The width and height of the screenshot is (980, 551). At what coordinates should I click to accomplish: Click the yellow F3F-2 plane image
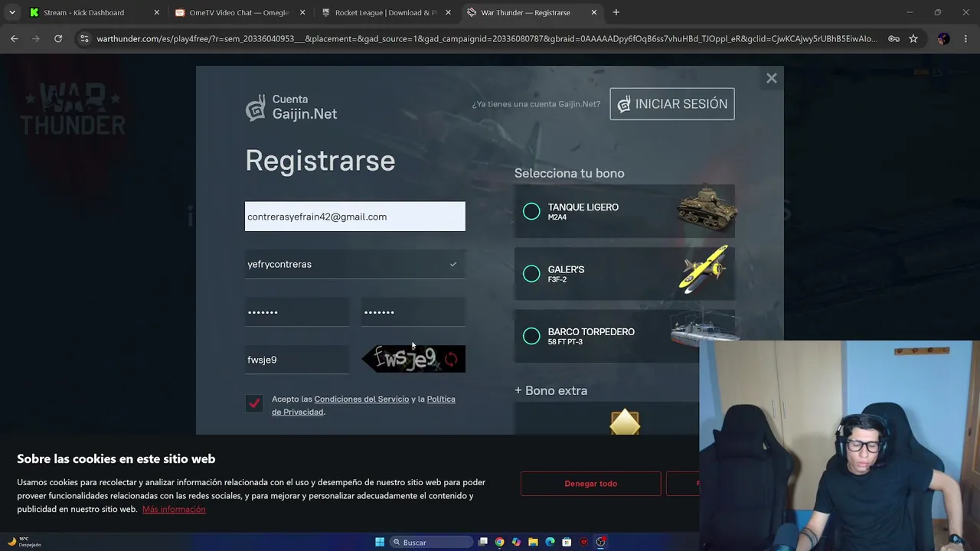click(703, 269)
